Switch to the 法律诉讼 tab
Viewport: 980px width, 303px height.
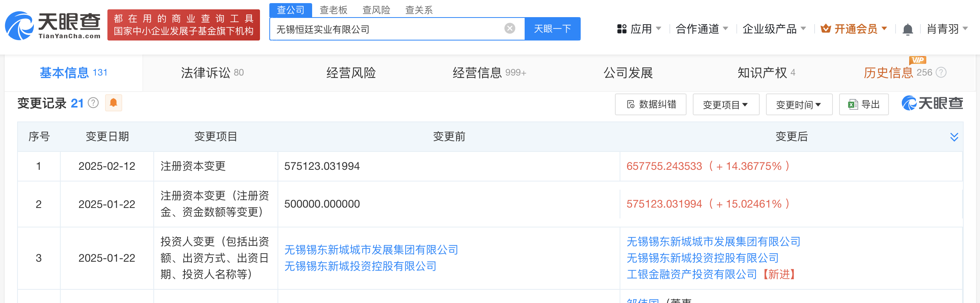[213, 73]
